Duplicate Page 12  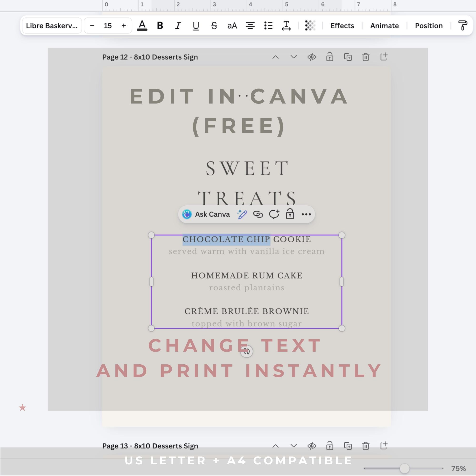pos(348,57)
